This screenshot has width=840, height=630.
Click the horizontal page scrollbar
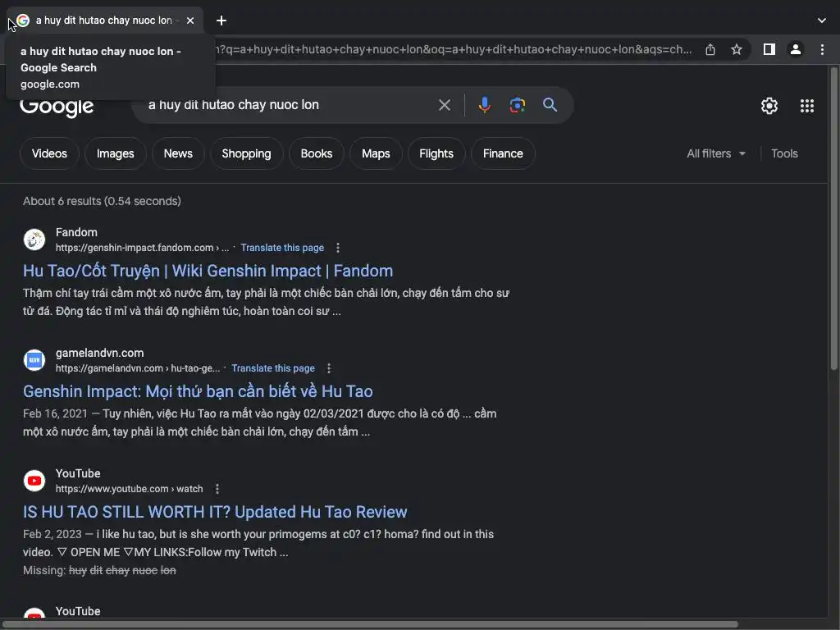370,624
